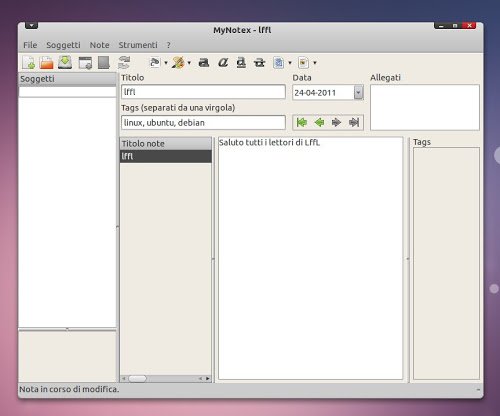Click the Tags input field with linux, ubuntu, debian
This screenshot has height=416, width=500.
pyautogui.click(x=203, y=122)
